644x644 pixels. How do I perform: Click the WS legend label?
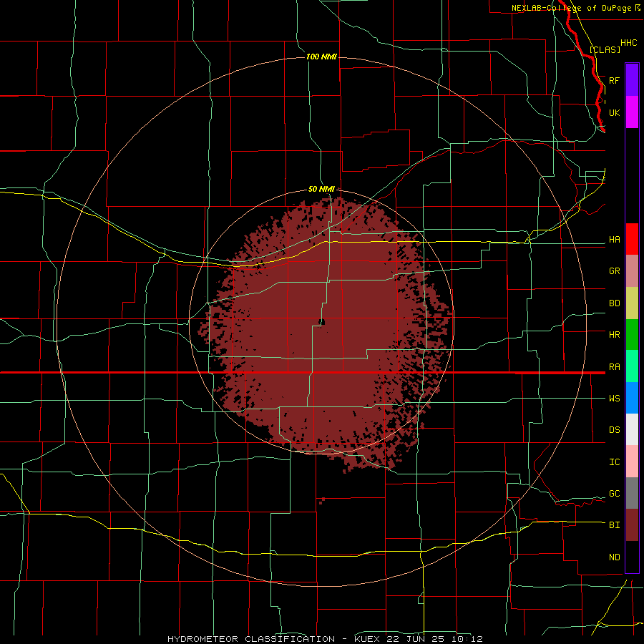coord(614,399)
